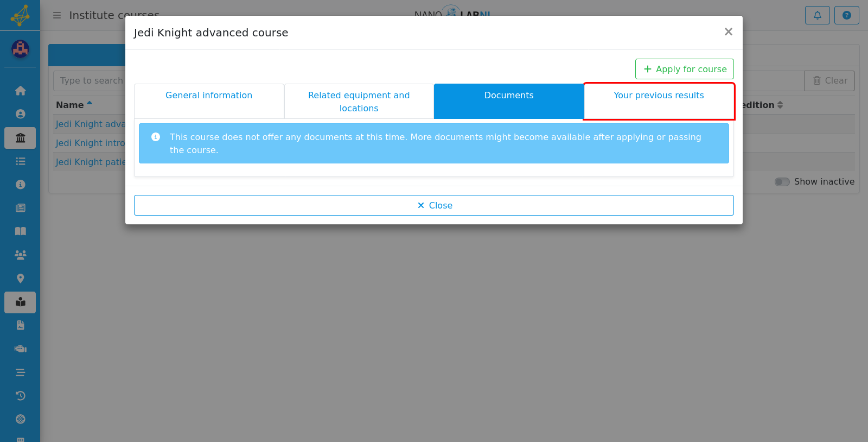Open the home icon in the sidebar
Image resolution: width=868 pixels, height=442 pixels.
tap(20, 91)
